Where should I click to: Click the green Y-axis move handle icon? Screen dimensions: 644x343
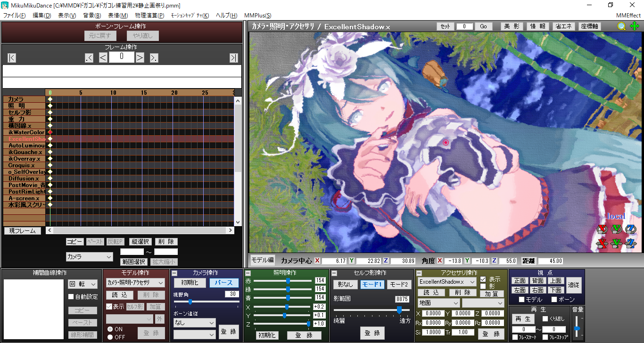coord(617,244)
